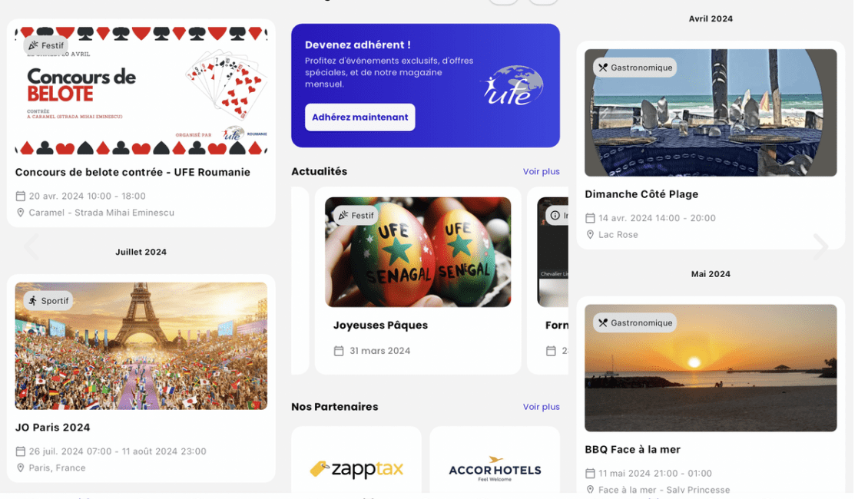Image resolution: width=868 pixels, height=499 pixels.
Task: Click the Festif tag on the belote card
Action: click(47, 45)
